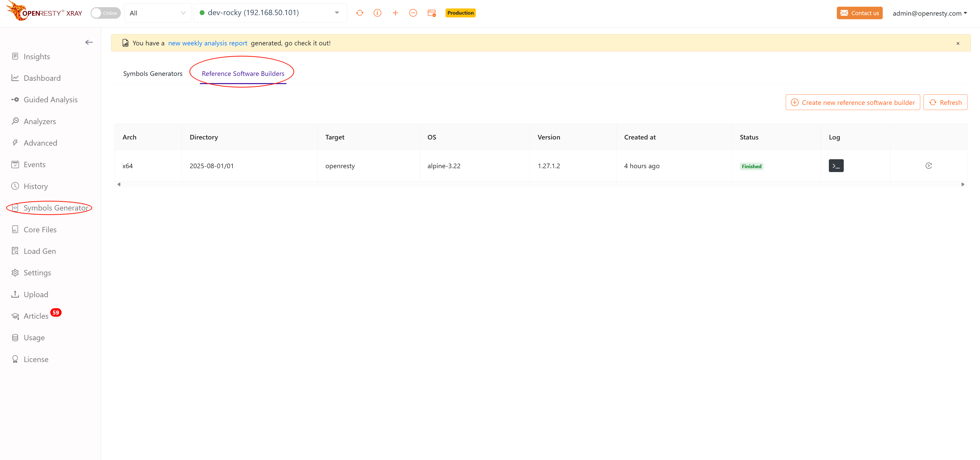This screenshot has width=980, height=460.
Task: Open the machine info icon
Action: tap(377, 13)
